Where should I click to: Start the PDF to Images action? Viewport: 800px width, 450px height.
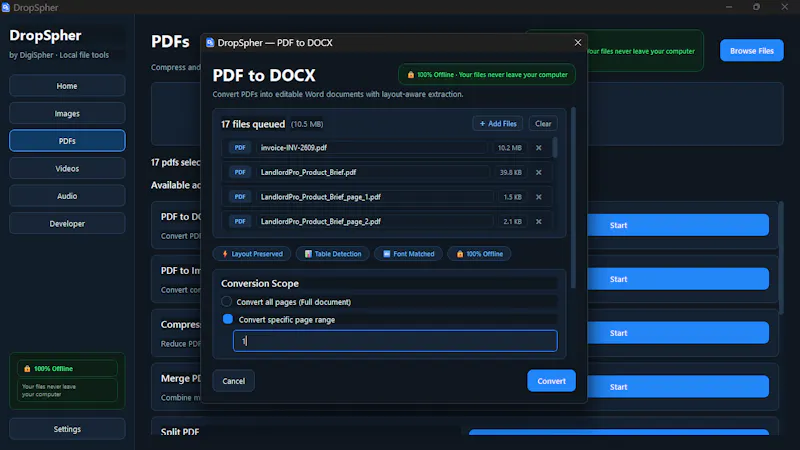[678, 279]
